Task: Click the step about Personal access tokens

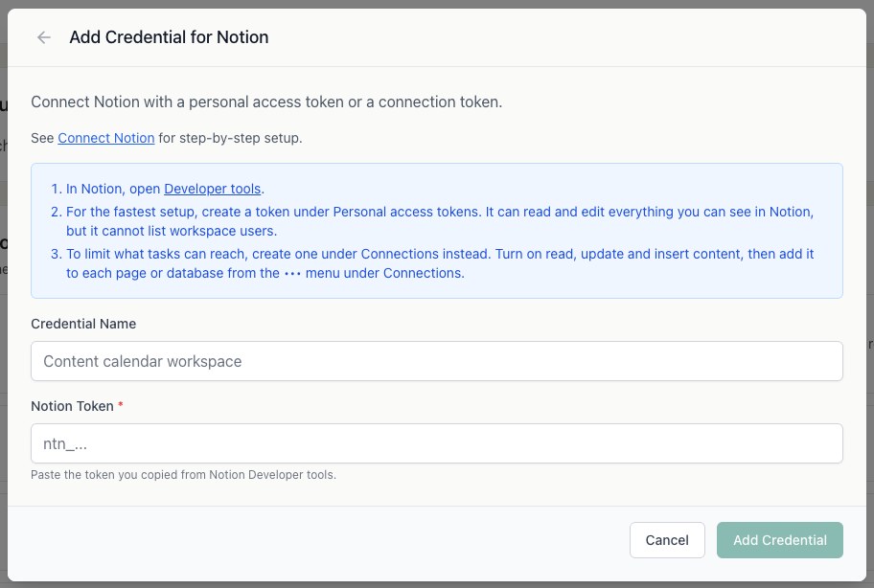Action: 440,221
